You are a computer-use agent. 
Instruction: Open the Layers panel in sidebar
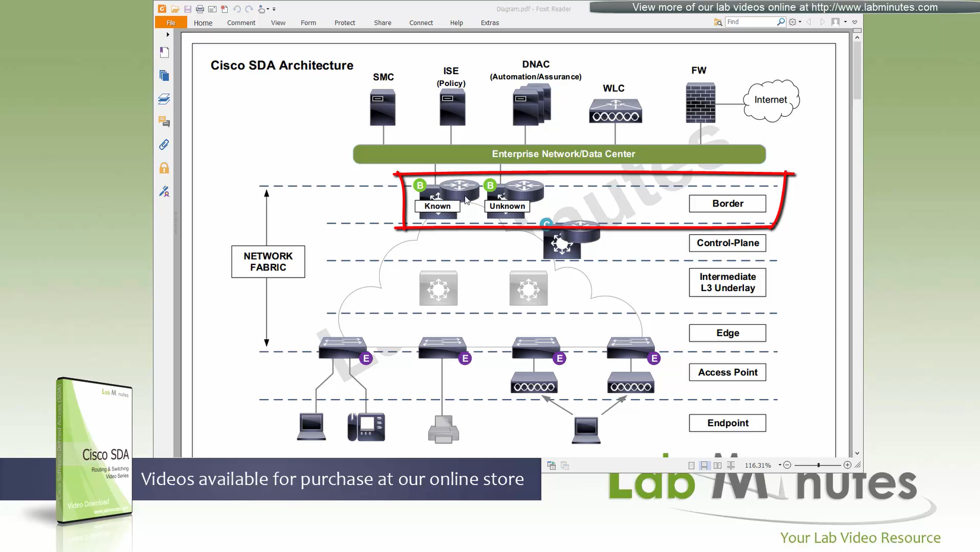point(164,98)
